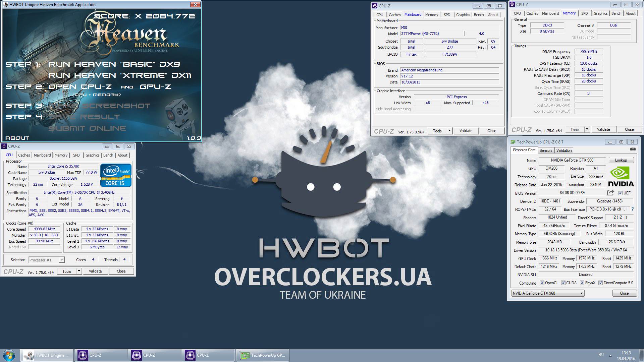Toggle the CUDA checkbox
Screen dimensions: 644x362
click(x=563, y=283)
